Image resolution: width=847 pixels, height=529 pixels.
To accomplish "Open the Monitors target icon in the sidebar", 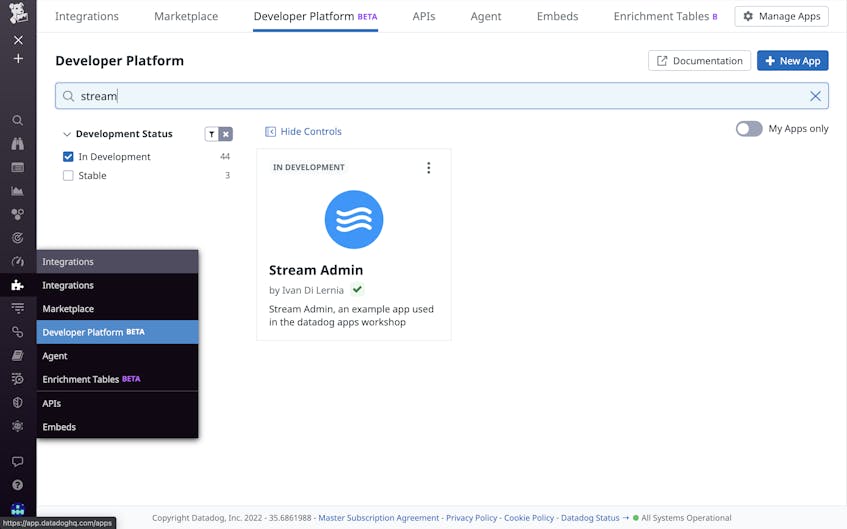I will 18,238.
